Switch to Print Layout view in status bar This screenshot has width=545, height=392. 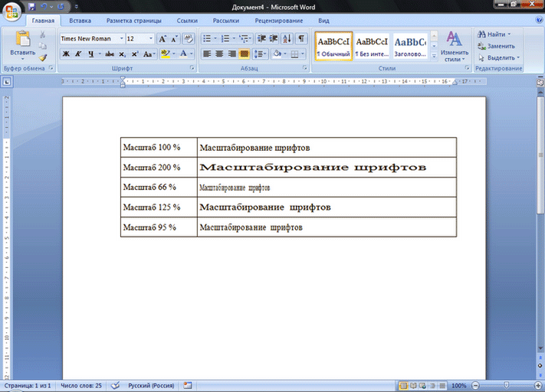403,386
